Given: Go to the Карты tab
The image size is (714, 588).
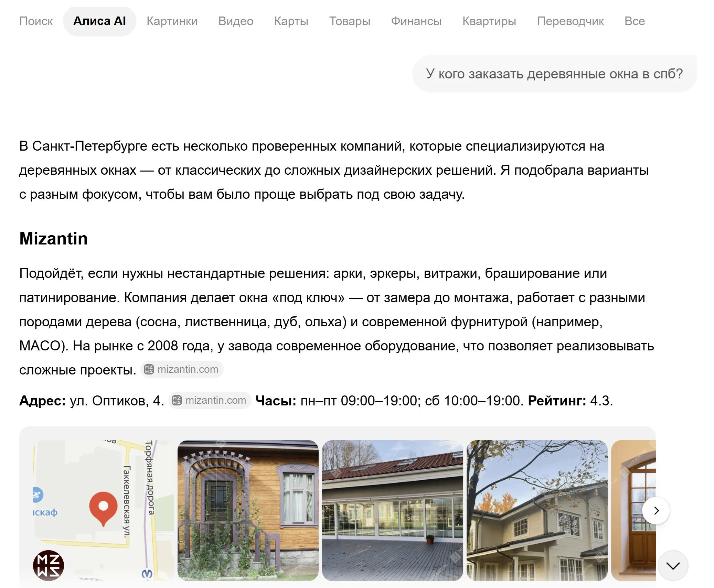Looking at the screenshot, I should point(291,21).
